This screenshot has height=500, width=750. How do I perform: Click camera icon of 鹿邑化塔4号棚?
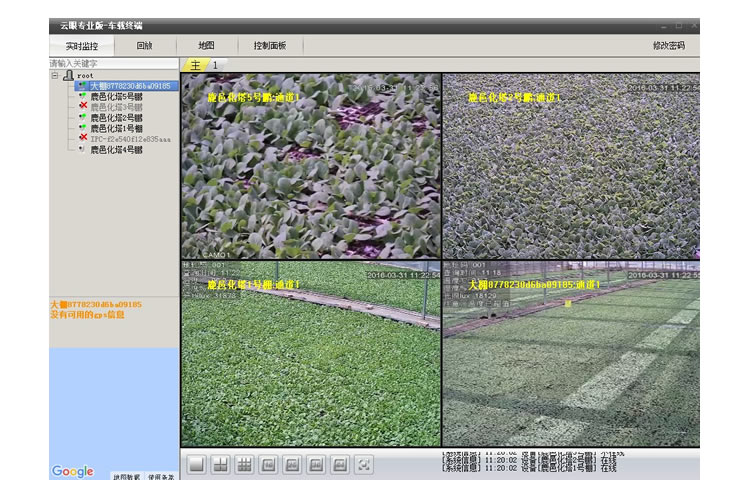point(82,149)
